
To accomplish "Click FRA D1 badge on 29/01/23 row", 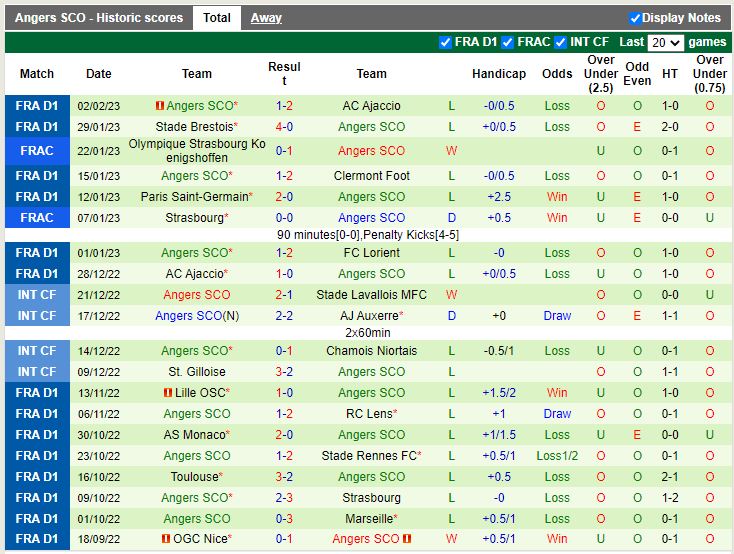I will click(x=37, y=127).
